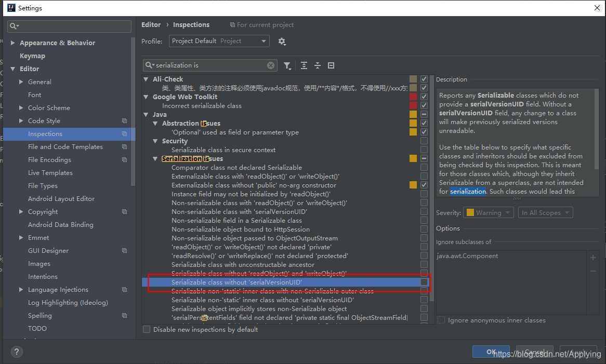The width and height of the screenshot is (606, 364).
Task: Enable Comparator class not declared Serializable checkbox
Action: click(424, 168)
